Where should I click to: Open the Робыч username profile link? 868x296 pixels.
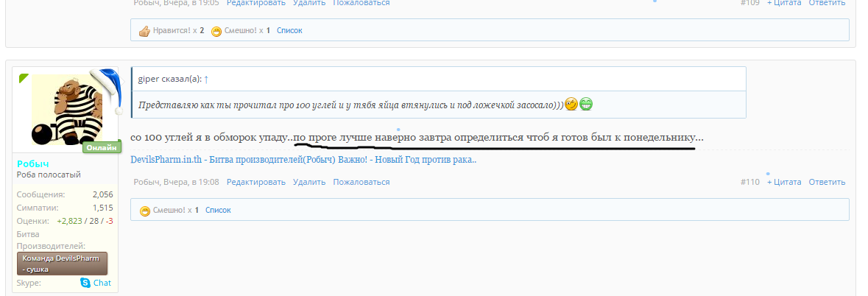tap(34, 163)
